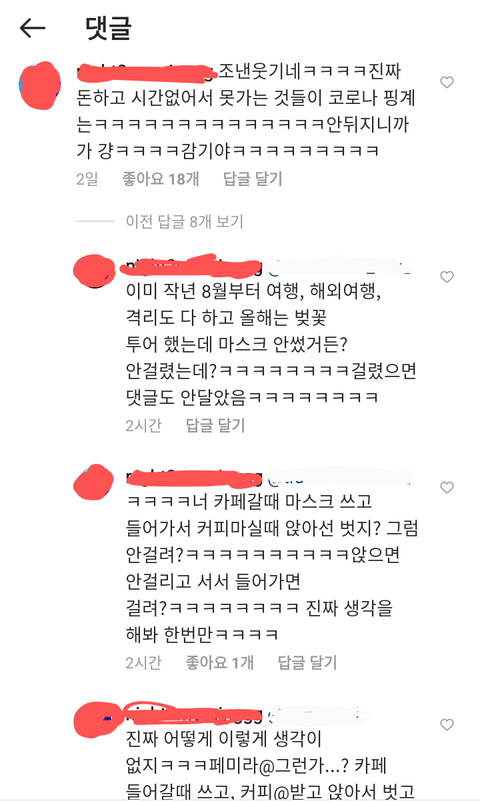Open mentioned user in 카페갈때 reply
Screen dimensions: 480x803
pyautogui.click(x=339, y=477)
